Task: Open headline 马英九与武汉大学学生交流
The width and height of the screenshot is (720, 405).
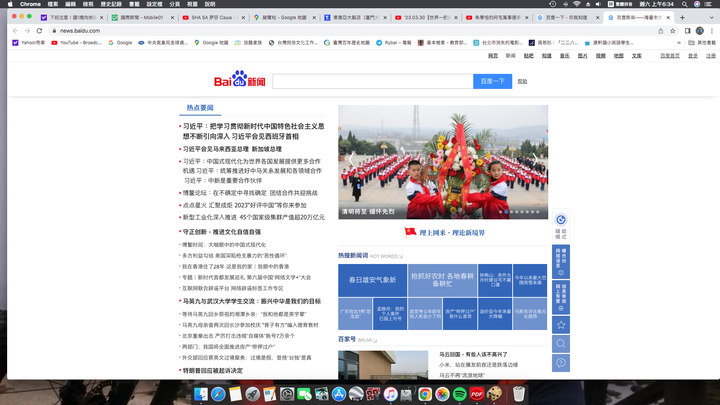Action: click(x=252, y=301)
